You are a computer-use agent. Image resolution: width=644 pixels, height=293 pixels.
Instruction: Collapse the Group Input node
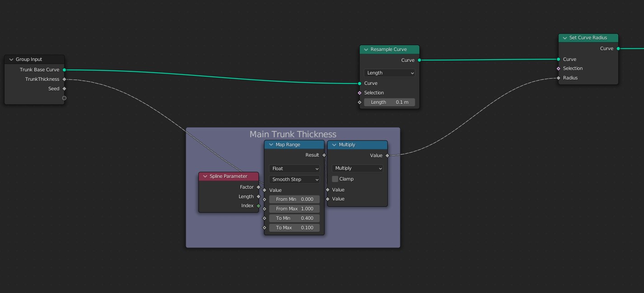(11, 60)
